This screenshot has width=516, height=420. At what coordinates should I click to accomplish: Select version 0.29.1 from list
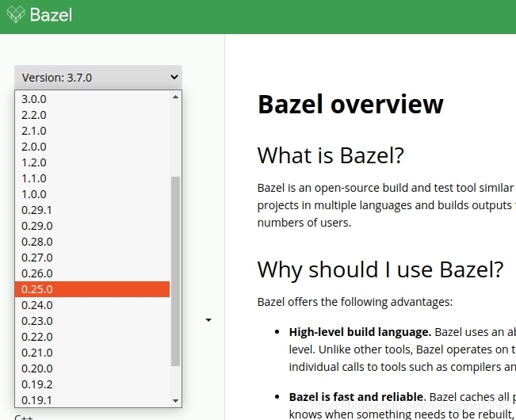[x=92, y=210]
